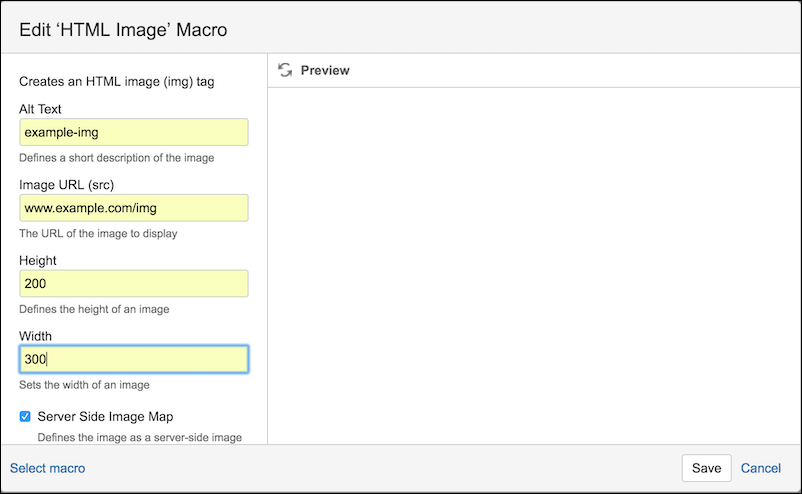Screen dimensions: 802x494
Task: Click the Image URL (src) label
Action: 66,185
